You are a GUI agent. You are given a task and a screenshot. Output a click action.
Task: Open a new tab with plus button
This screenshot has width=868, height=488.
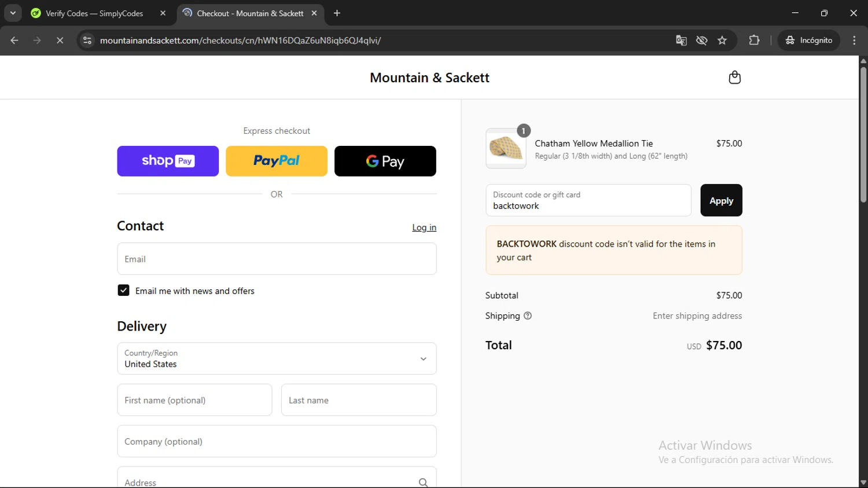(337, 13)
